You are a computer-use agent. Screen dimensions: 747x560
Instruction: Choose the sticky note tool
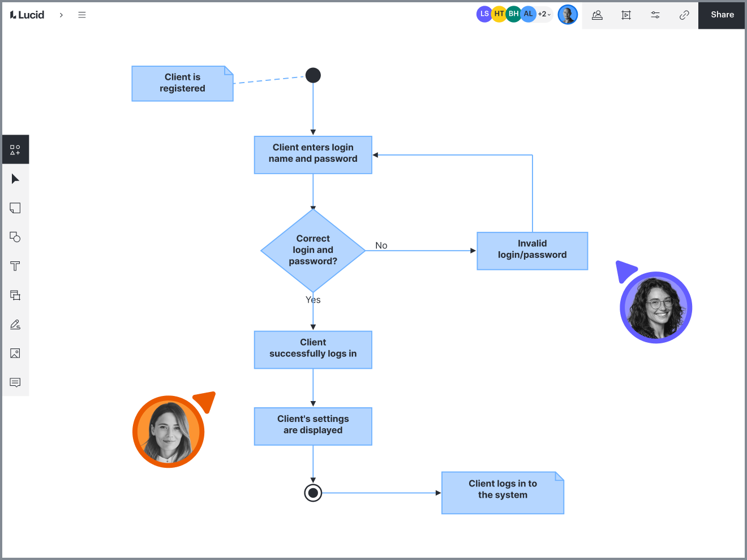point(15,208)
